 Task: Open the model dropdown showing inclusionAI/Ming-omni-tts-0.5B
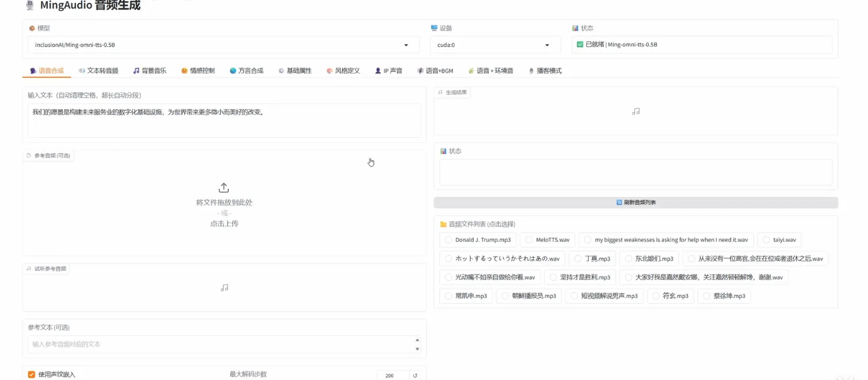pos(224,44)
